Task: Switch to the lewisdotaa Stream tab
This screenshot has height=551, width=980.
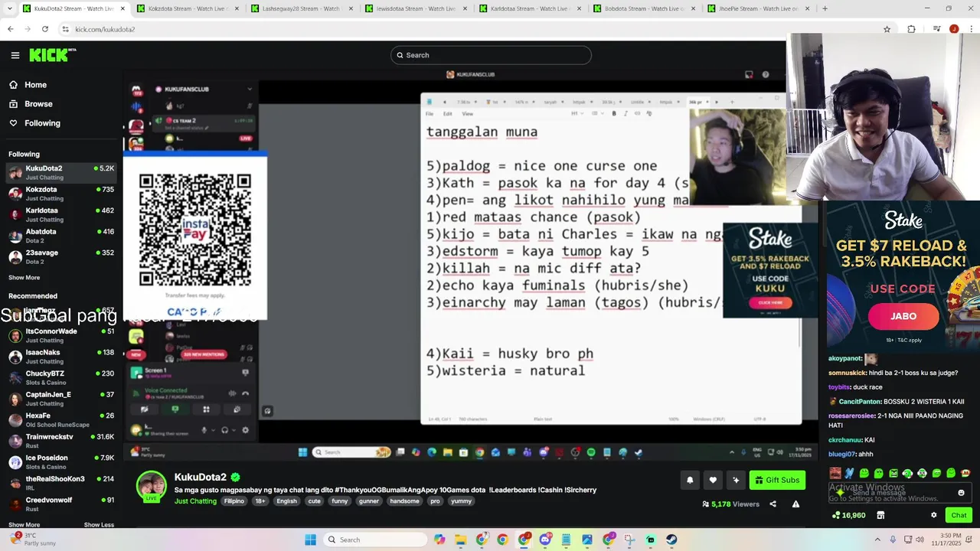Action: pos(415,8)
